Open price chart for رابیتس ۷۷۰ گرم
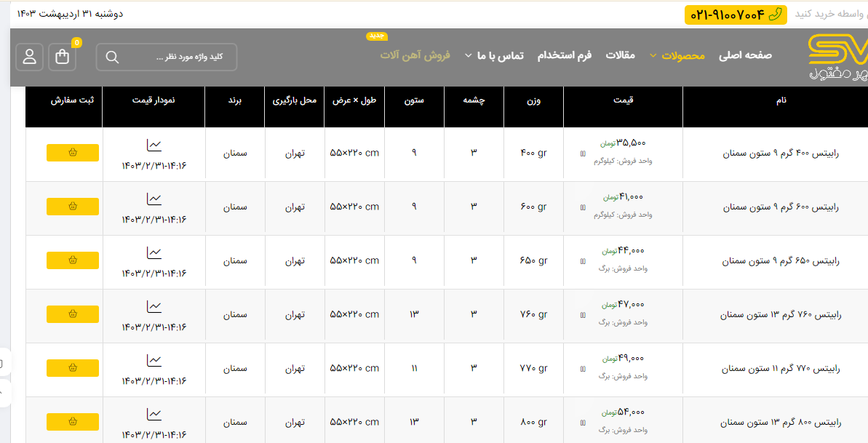Image resolution: width=868 pixels, height=443 pixels. coord(154,360)
